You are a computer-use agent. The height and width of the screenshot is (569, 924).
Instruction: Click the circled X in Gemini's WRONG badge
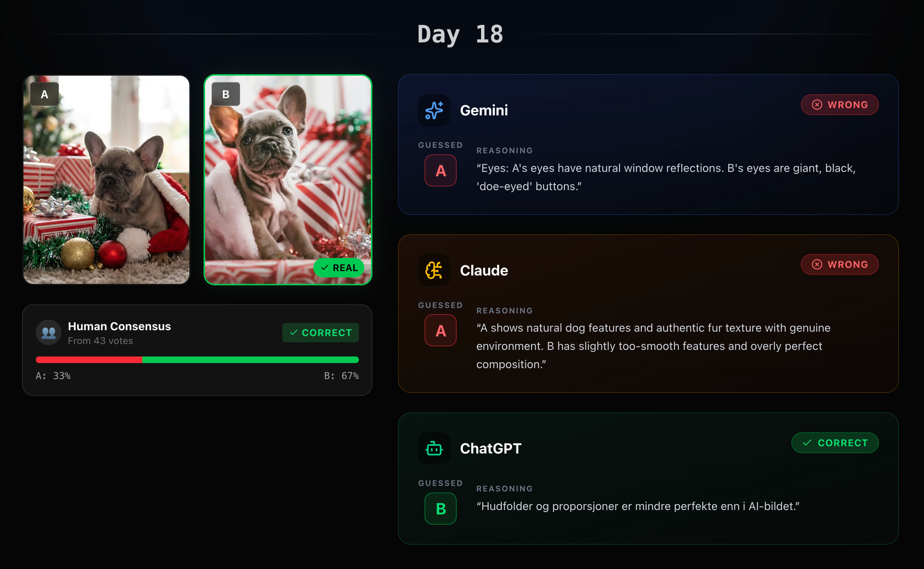pyautogui.click(x=817, y=105)
